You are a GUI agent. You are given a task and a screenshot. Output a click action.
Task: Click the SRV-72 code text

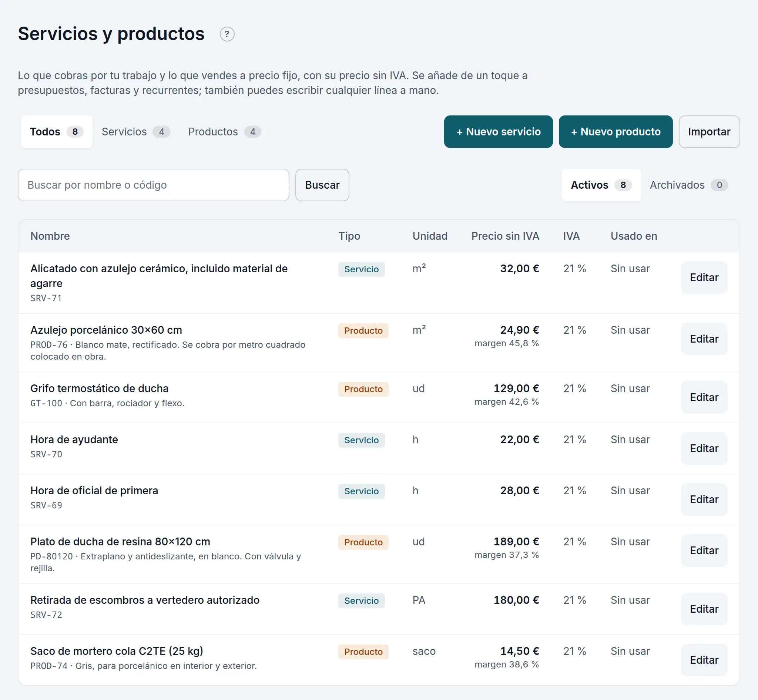[46, 615]
